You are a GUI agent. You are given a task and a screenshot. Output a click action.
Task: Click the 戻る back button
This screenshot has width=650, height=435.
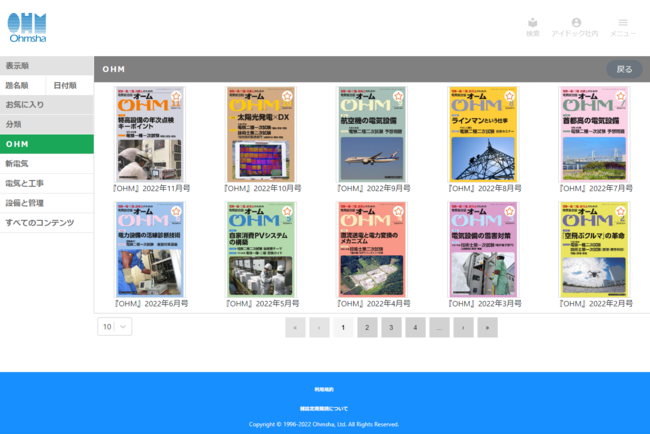pos(624,69)
